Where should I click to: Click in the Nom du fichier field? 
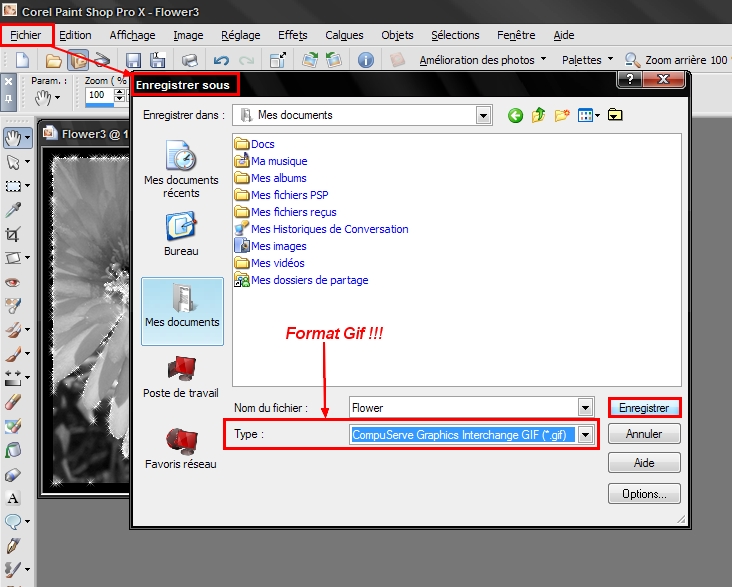coord(463,408)
